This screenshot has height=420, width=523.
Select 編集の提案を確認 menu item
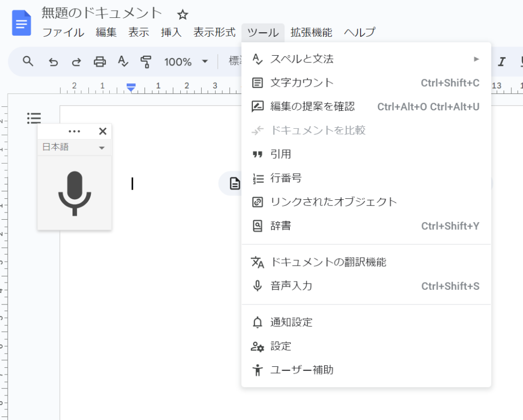tap(366, 107)
